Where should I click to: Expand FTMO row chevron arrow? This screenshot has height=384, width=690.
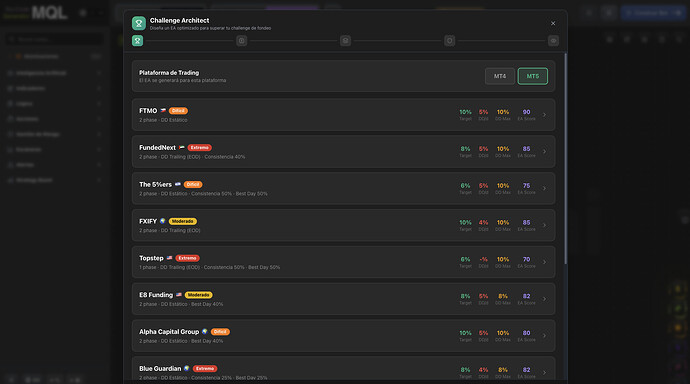[x=544, y=115]
